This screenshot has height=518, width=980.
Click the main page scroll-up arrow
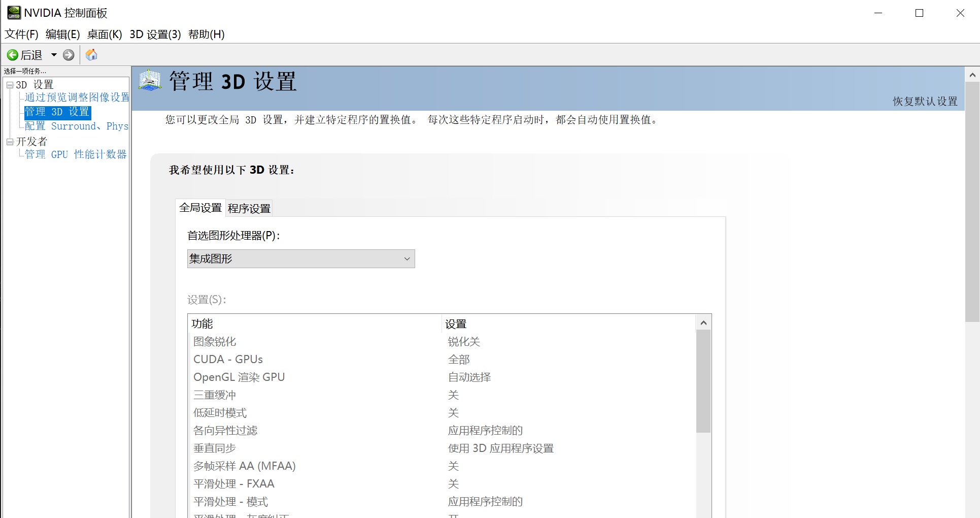972,75
